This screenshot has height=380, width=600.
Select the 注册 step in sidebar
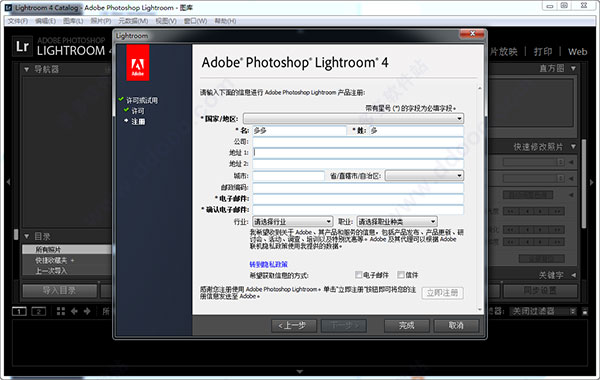click(x=138, y=121)
